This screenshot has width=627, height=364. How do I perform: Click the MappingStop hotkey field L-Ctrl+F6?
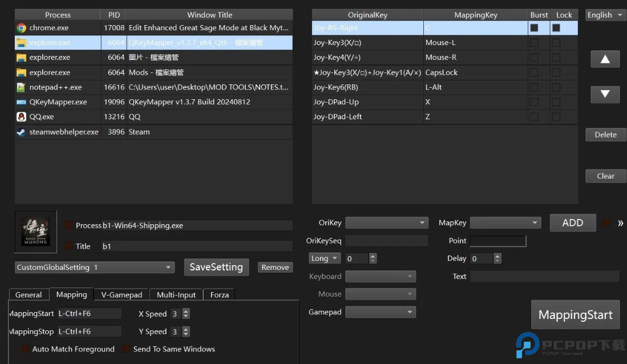click(x=89, y=331)
